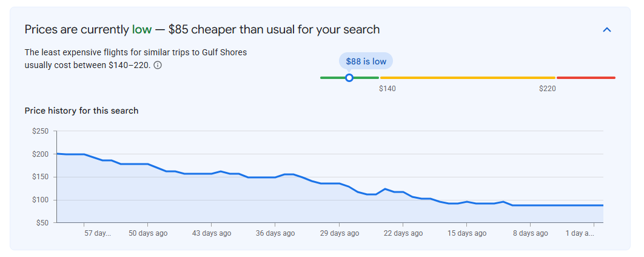The width and height of the screenshot is (644, 257).
Task: Select the '$88 is low' tooltip bubble
Action: click(366, 61)
